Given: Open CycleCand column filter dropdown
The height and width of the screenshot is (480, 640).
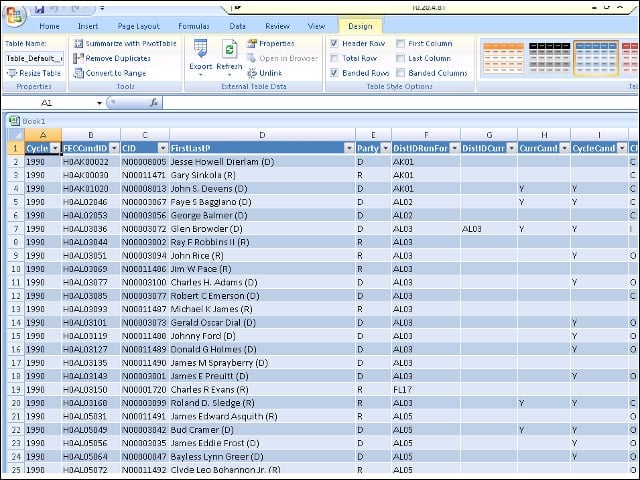Looking at the screenshot, I should click(x=622, y=148).
